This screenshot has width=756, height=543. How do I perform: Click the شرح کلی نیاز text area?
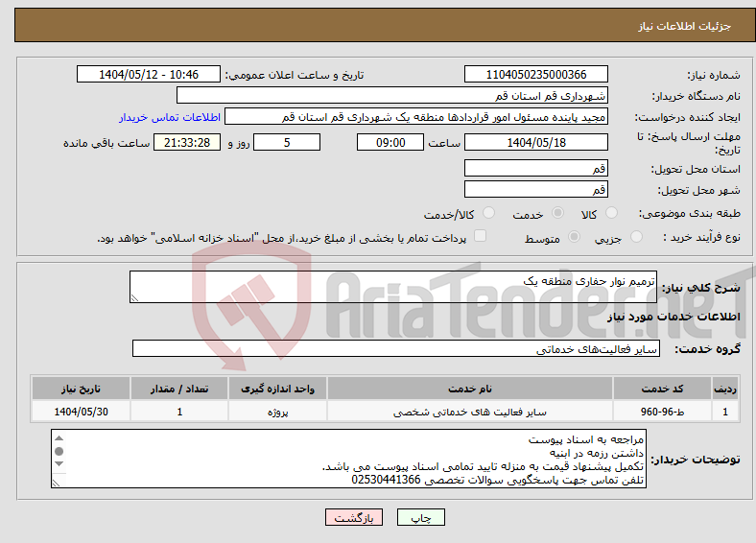pos(393,287)
